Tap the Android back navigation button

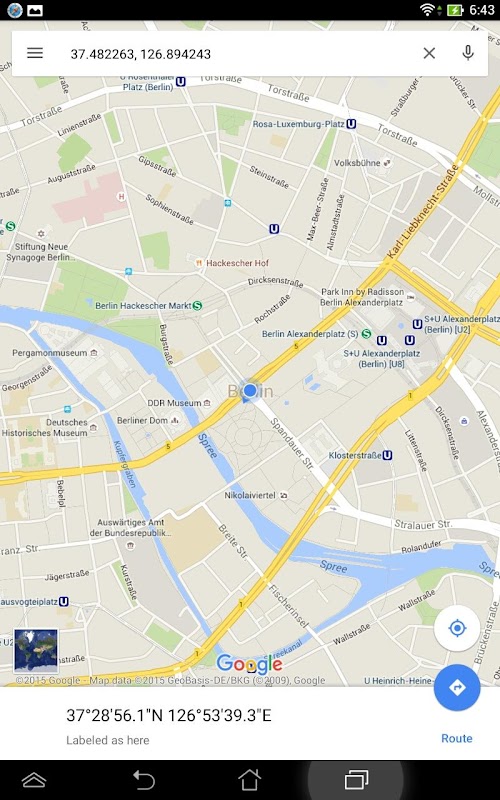point(143,780)
